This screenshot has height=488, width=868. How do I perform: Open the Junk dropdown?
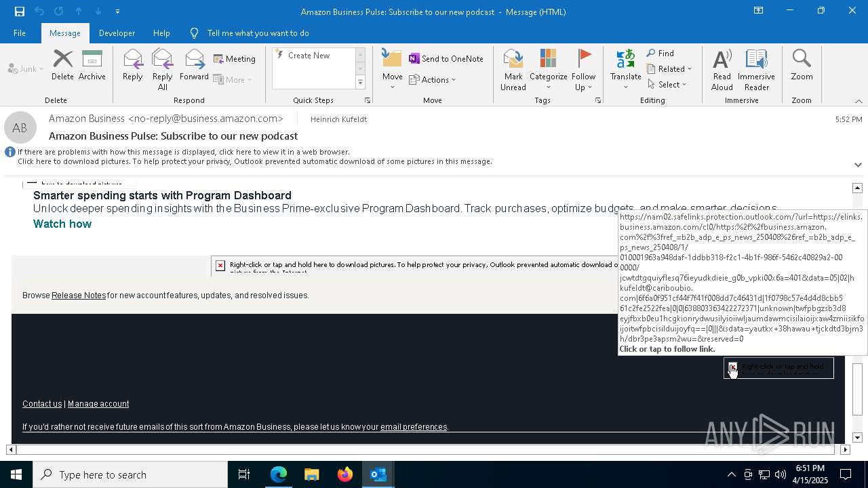(26, 69)
